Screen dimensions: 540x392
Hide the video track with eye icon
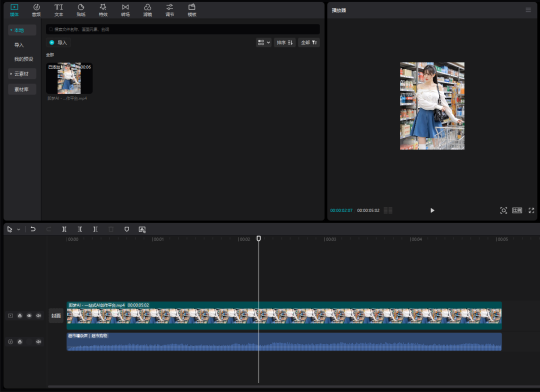click(29, 315)
